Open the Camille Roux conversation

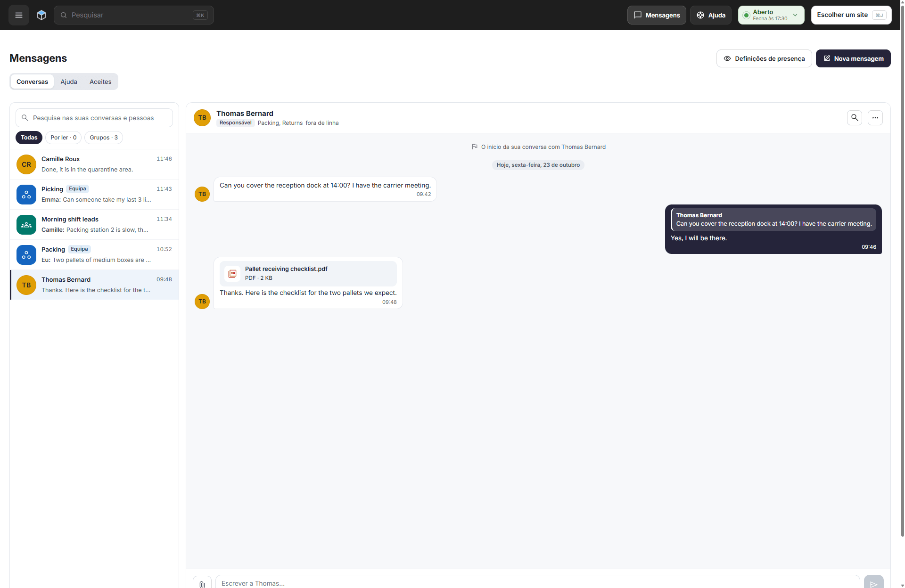pyautogui.click(x=94, y=164)
